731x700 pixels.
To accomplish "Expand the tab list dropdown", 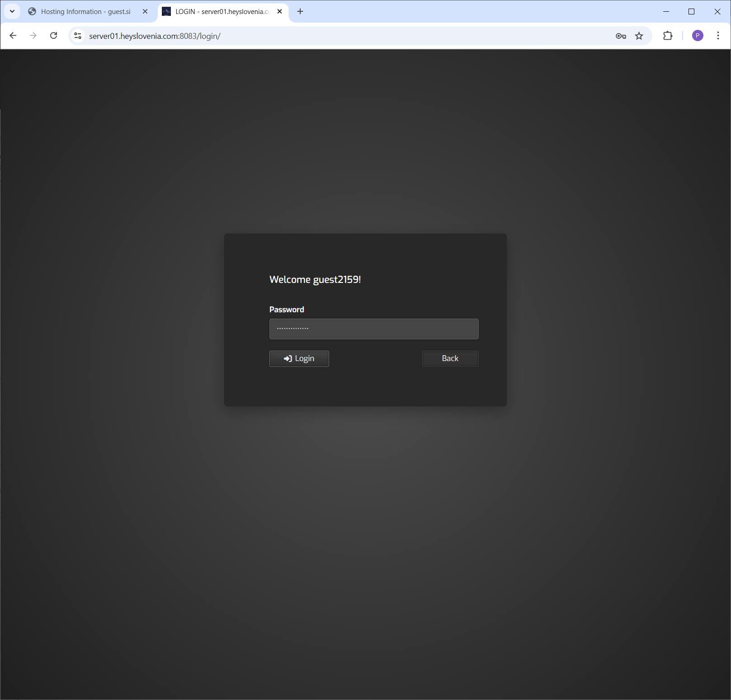I will click(12, 11).
